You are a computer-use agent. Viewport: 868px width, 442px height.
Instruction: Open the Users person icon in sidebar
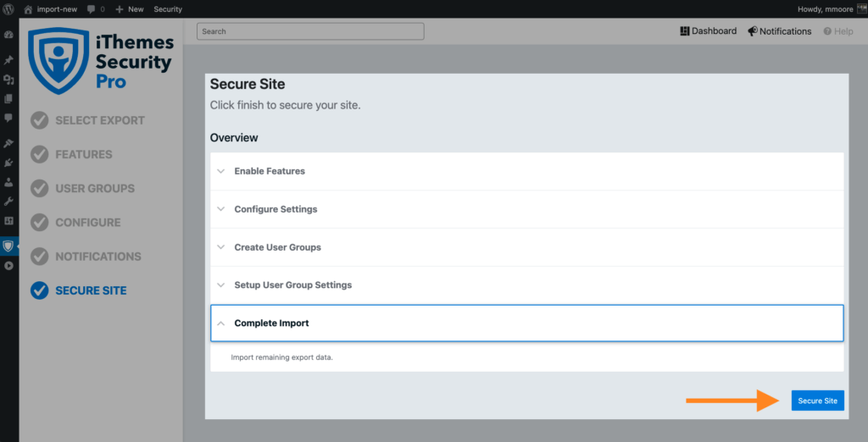[8, 182]
